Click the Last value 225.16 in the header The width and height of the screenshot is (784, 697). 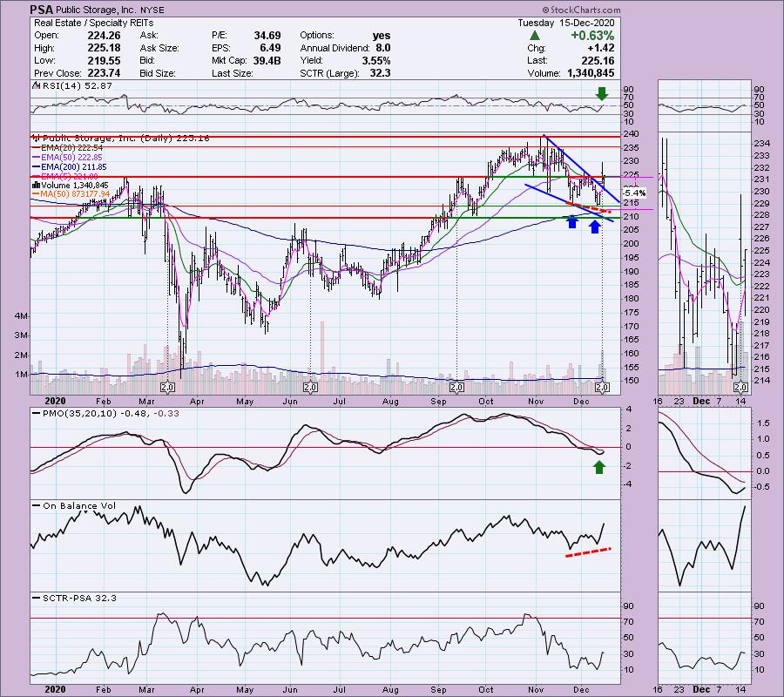(598, 60)
